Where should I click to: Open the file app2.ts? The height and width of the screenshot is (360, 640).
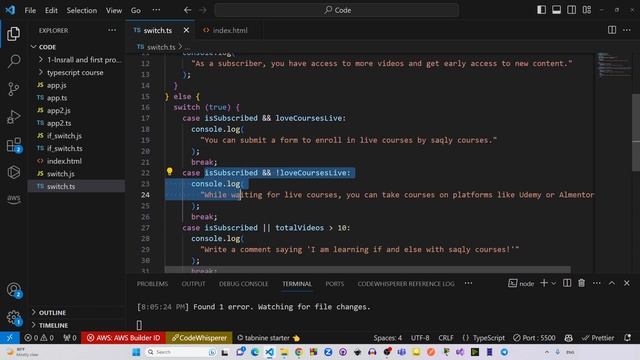click(76, 123)
